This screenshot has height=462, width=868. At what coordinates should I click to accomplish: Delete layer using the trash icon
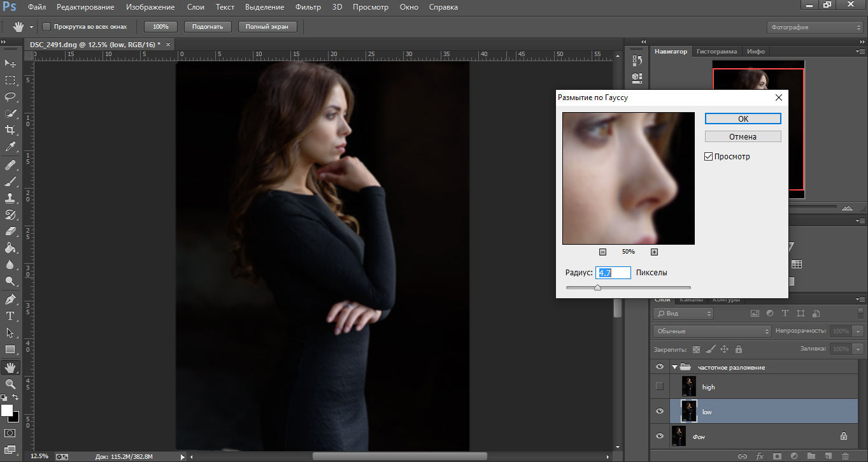pos(845,456)
